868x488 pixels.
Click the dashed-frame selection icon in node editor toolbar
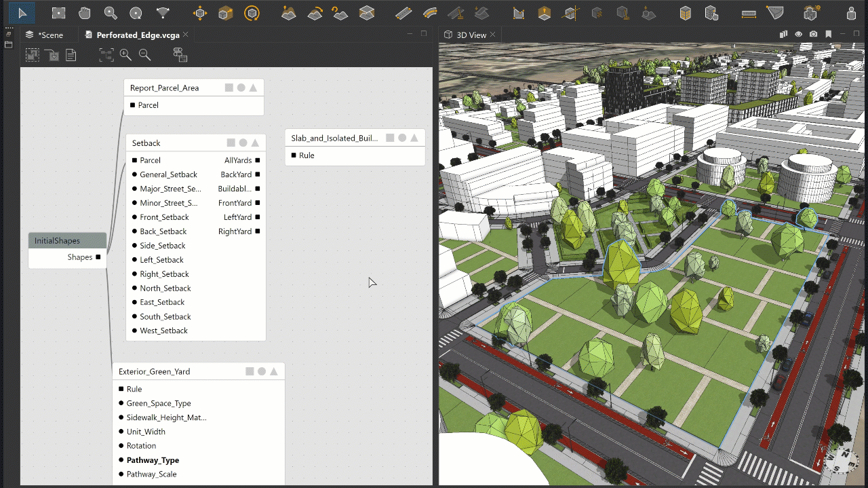click(32, 55)
